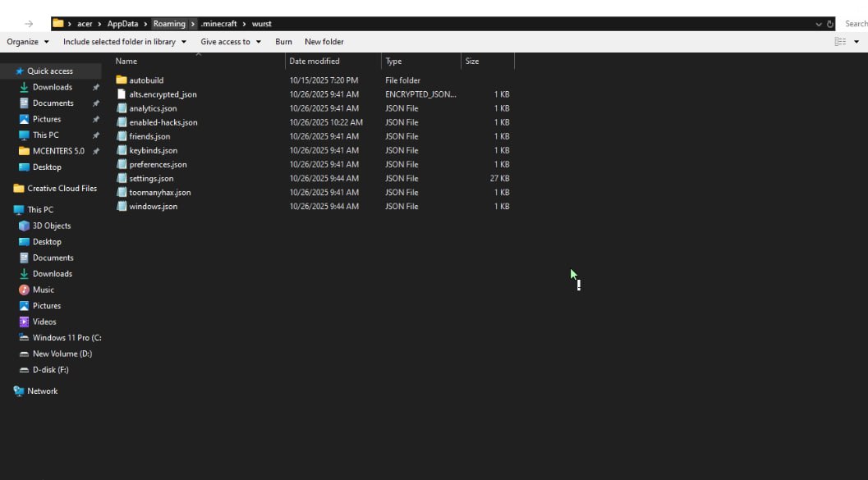Select the Network icon in navigation pane

click(19, 391)
